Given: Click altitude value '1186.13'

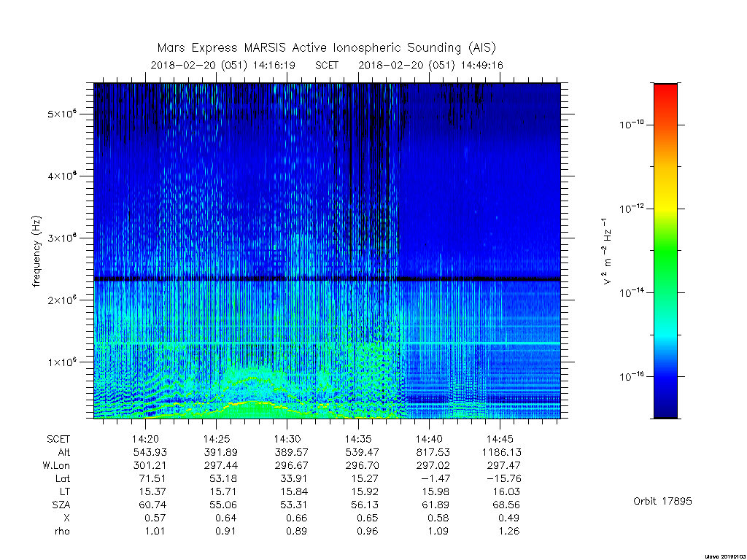Looking at the screenshot, I should (502, 452).
